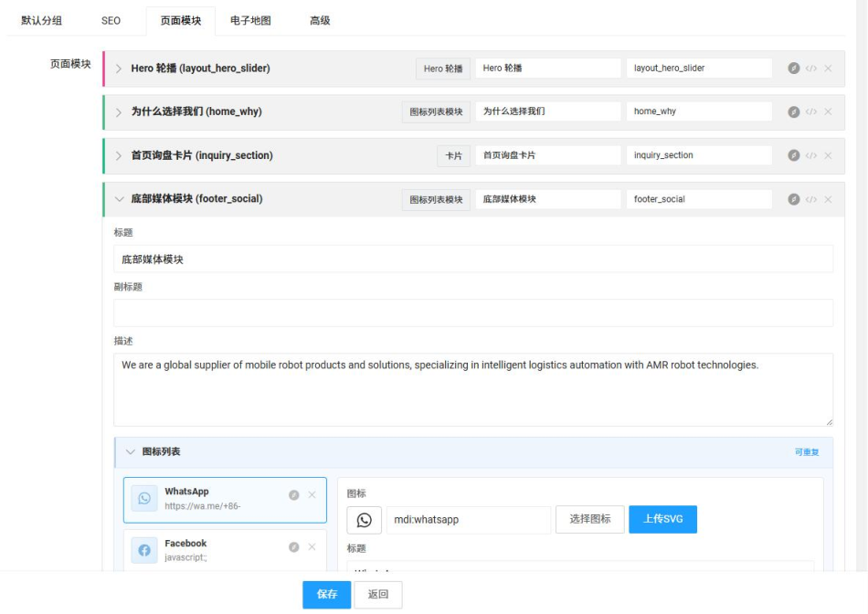868x614 pixels.
Task: Remove the Facebook item with its X
Action: [312, 547]
